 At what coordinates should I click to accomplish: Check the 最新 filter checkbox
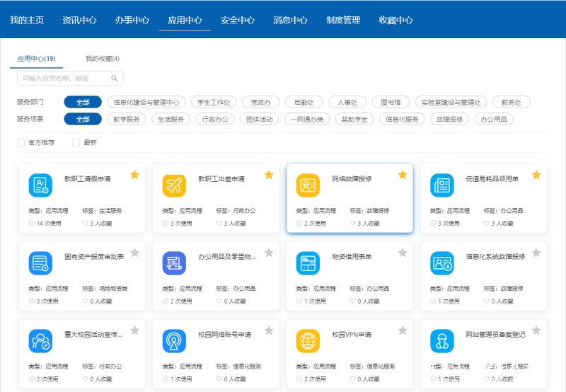(76, 142)
